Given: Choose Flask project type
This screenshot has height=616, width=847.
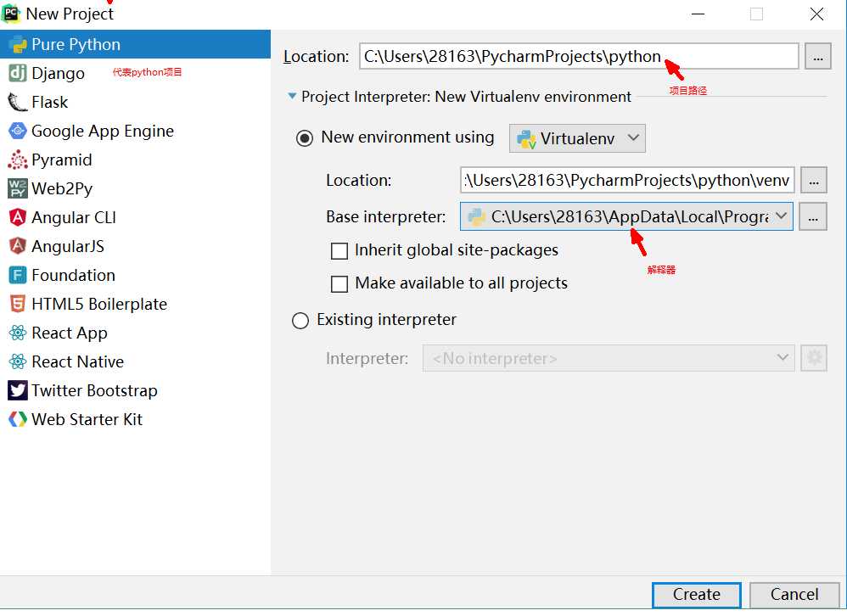Looking at the screenshot, I should pos(135,102).
